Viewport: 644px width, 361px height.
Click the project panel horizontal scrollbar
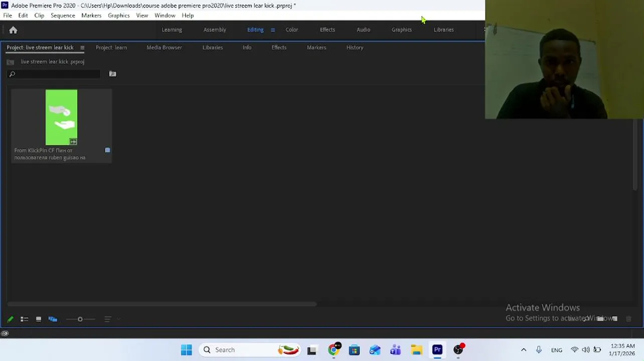coord(162,304)
